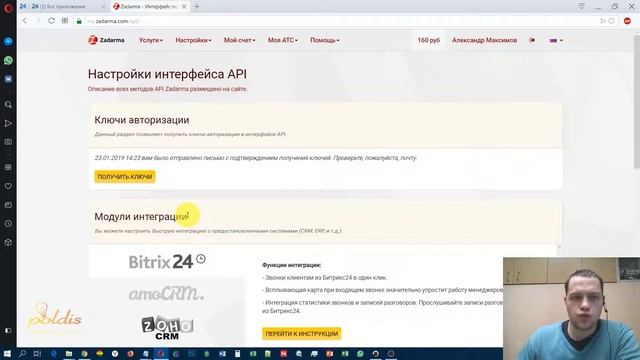Open Facebook Messenger in Opera sidebar
The image size is (640, 360).
coord(8,41)
